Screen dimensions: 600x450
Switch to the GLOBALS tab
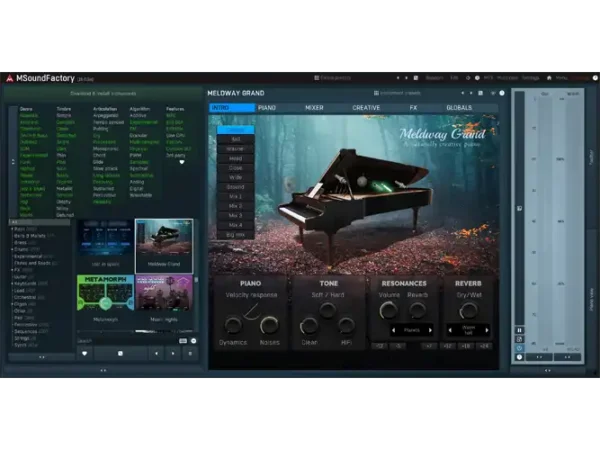tap(459, 108)
